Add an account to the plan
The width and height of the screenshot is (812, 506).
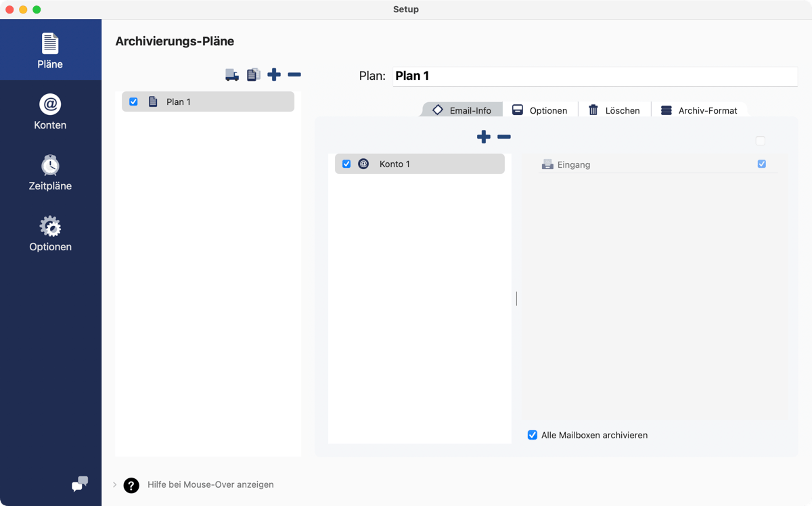point(483,137)
